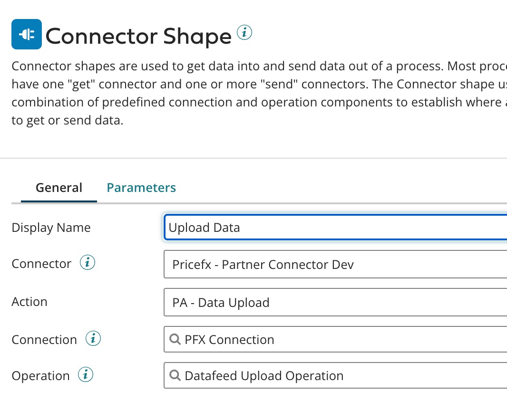Select the Datafeed Upload Operation text
This screenshot has height=420, width=507.
click(x=264, y=376)
